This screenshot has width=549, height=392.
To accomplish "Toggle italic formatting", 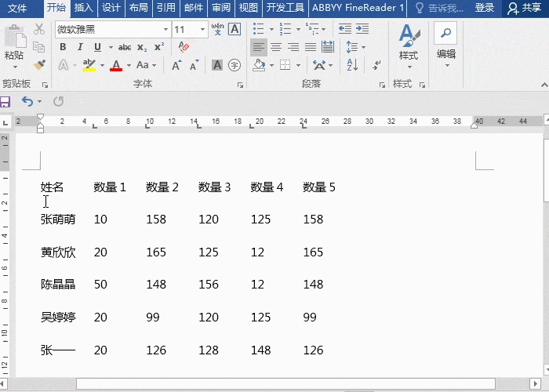I will tap(80, 47).
